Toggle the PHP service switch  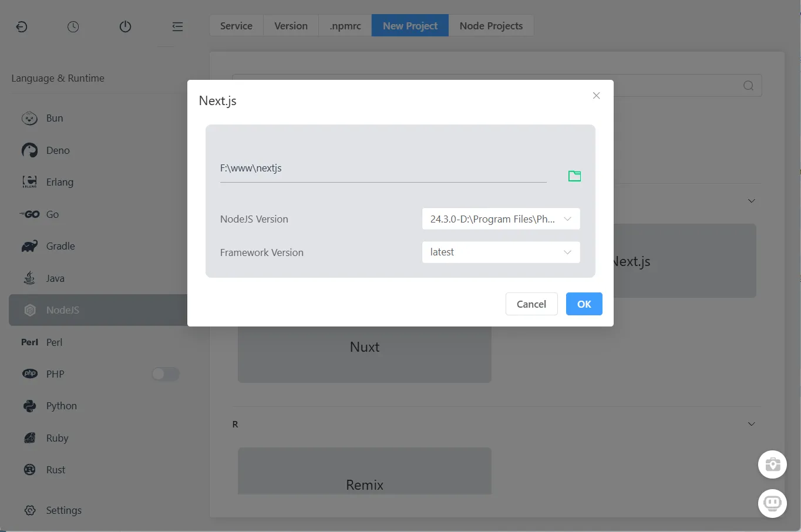click(x=165, y=374)
